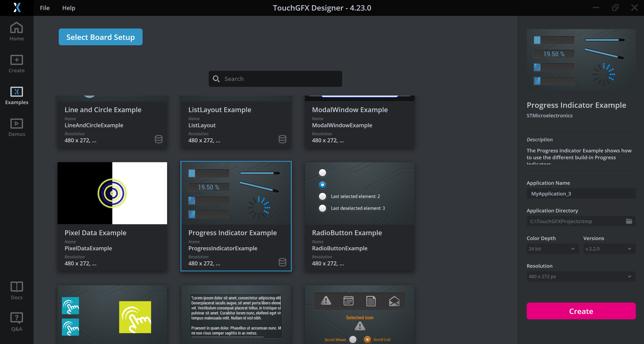Open the Versions v 2.2.0 dropdown
This screenshot has width=644, height=344.
tap(609, 249)
